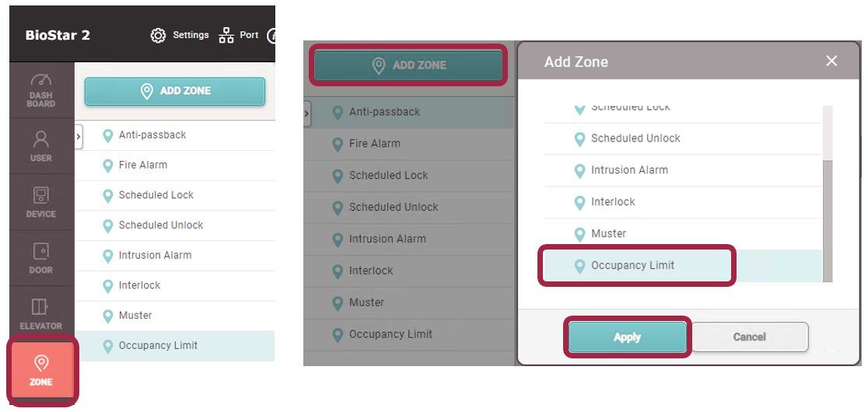This screenshot has width=868, height=412.
Task: Choose Occupancy Limit in Add Zone dialog
Action: tap(633, 266)
